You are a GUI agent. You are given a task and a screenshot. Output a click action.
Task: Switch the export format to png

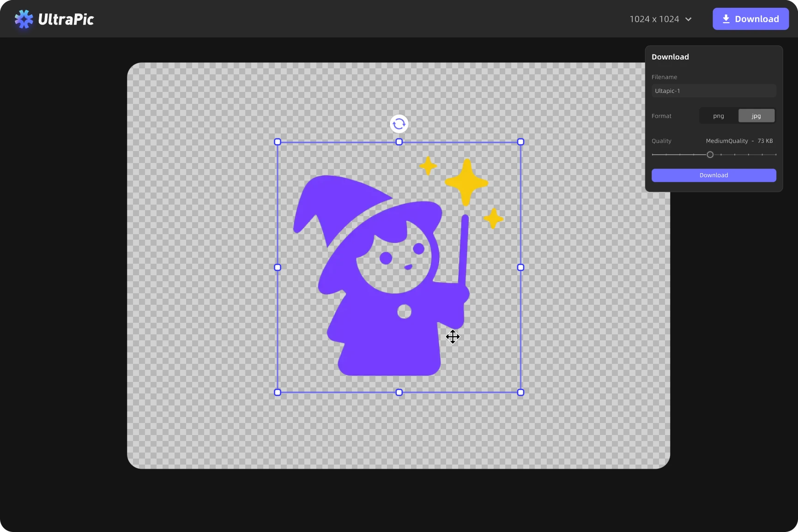(x=718, y=116)
